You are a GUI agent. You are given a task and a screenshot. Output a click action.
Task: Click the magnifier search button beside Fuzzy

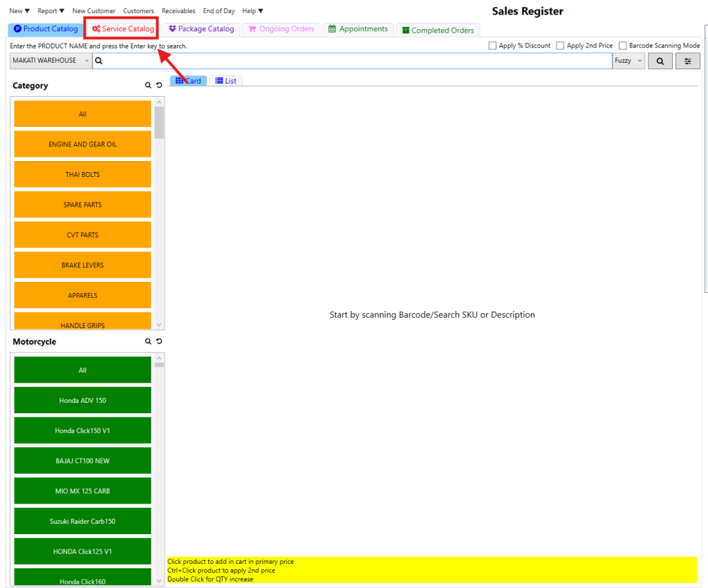(660, 61)
